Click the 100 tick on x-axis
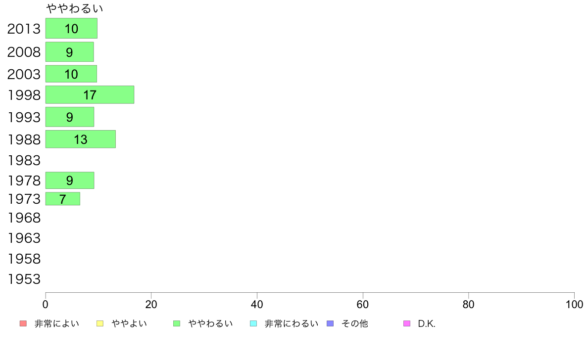 tap(574, 304)
